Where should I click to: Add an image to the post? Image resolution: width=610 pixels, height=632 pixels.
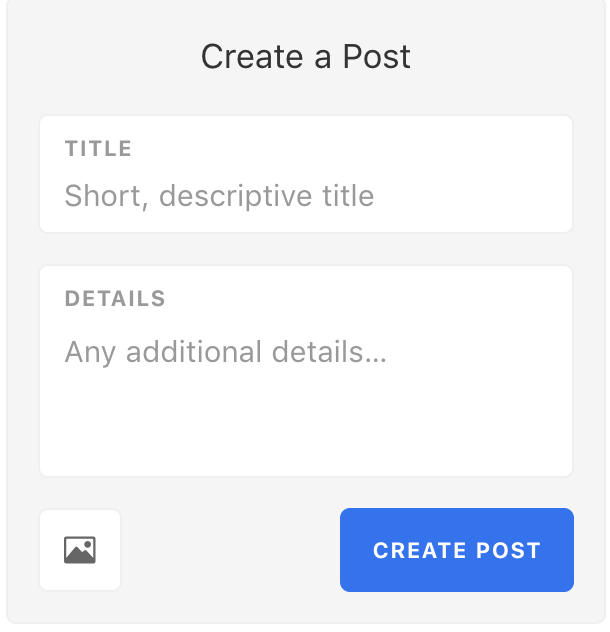(x=80, y=550)
